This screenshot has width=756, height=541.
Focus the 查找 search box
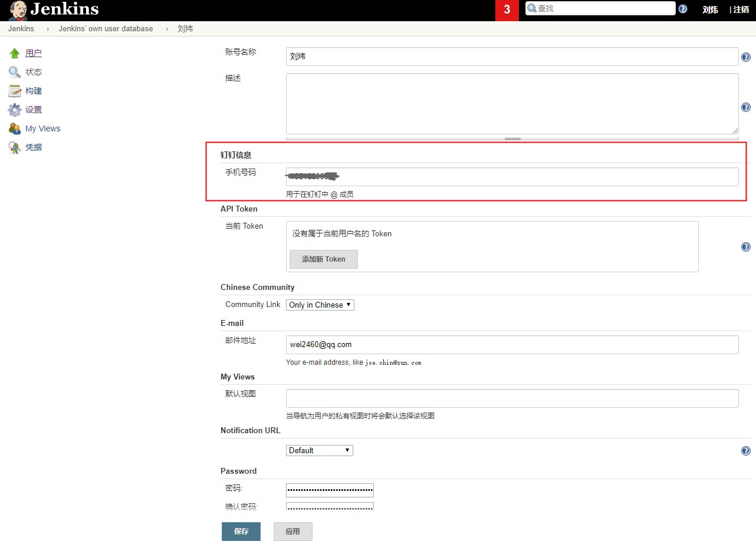(600, 9)
